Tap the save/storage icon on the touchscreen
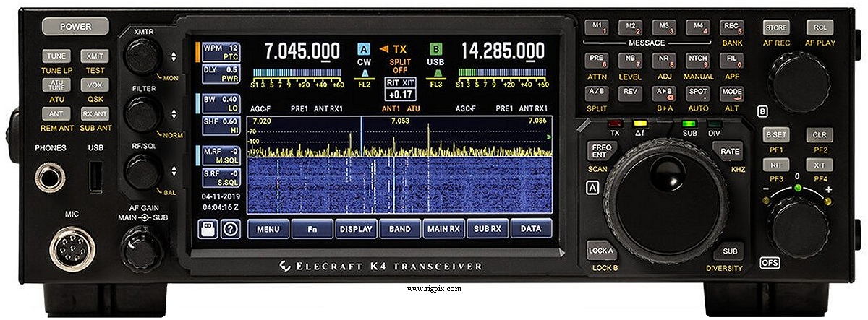This screenshot has width=868, height=320. pyautogui.click(x=209, y=229)
